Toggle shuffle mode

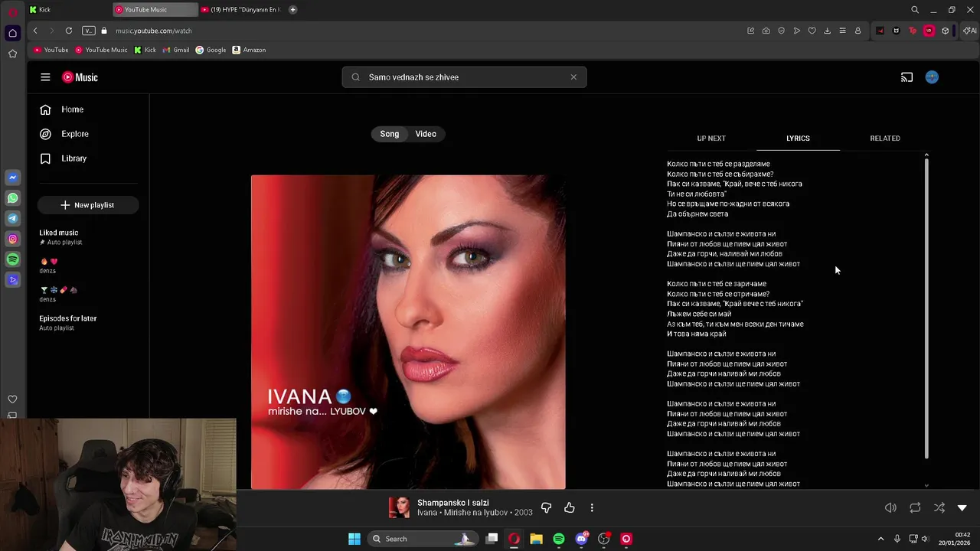pyautogui.click(x=939, y=507)
